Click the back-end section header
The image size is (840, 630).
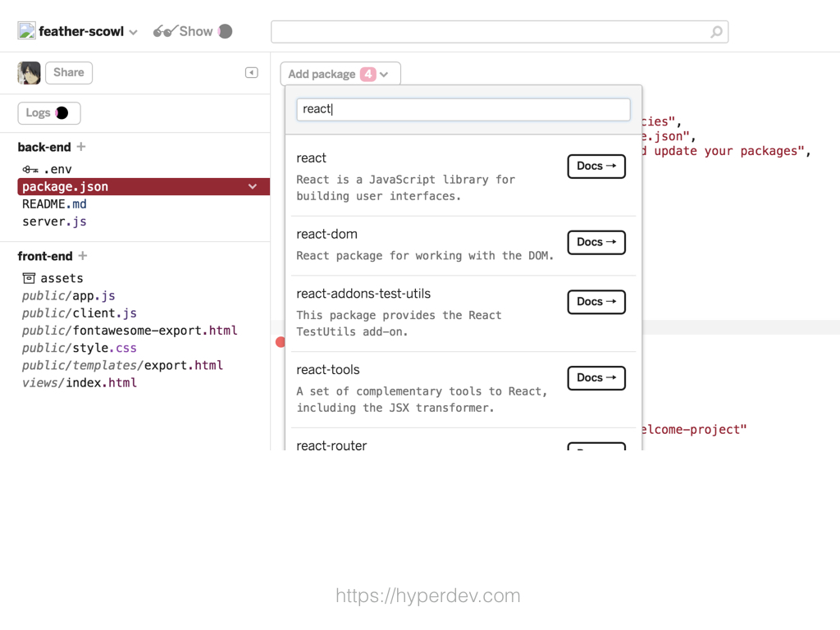(44, 147)
